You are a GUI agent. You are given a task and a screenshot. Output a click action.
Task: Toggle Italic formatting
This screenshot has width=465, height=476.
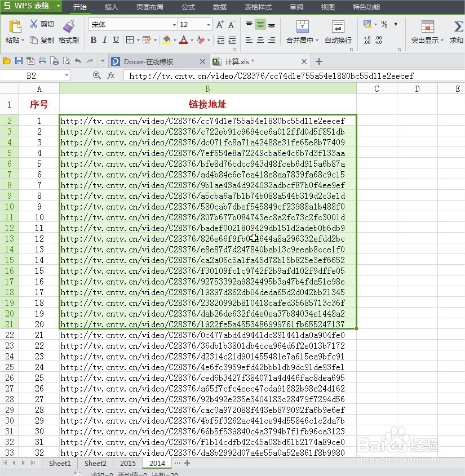tap(104, 40)
